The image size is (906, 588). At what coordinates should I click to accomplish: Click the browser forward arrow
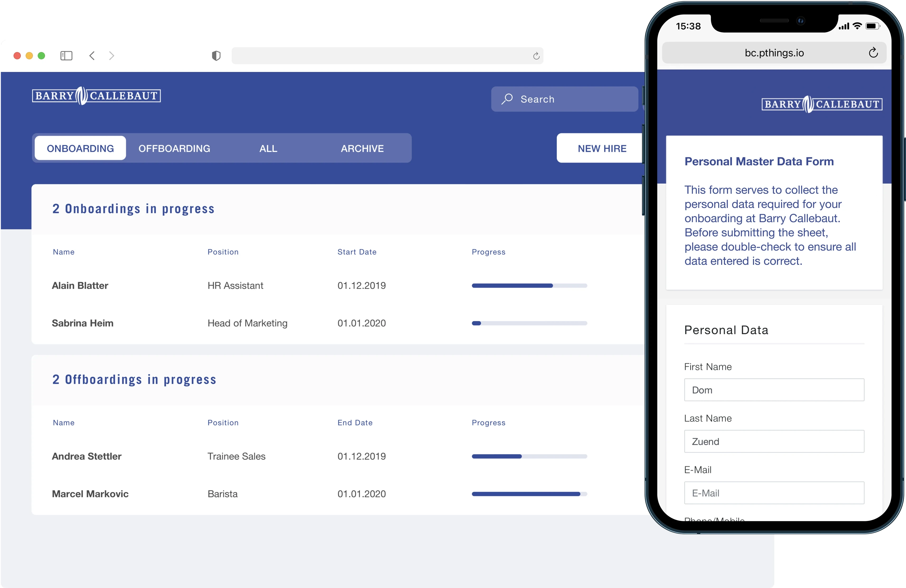[112, 56]
